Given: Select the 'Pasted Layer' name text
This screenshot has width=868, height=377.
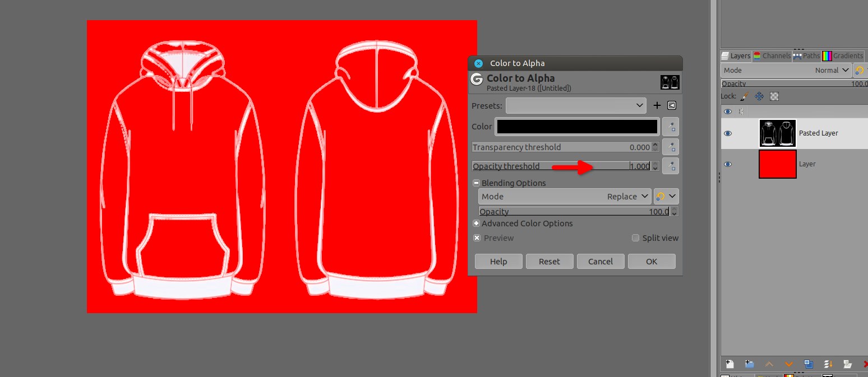Looking at the screenshot, I should tap(819, 133).
